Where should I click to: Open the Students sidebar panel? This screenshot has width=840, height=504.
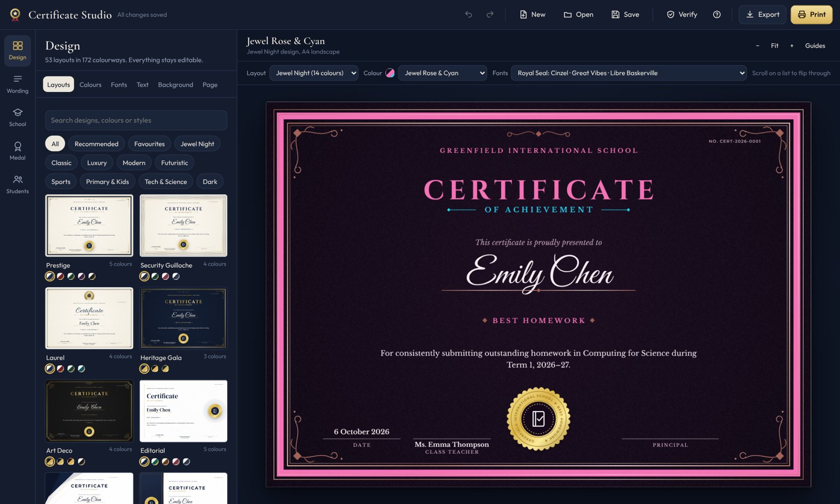tap(17, 185)
